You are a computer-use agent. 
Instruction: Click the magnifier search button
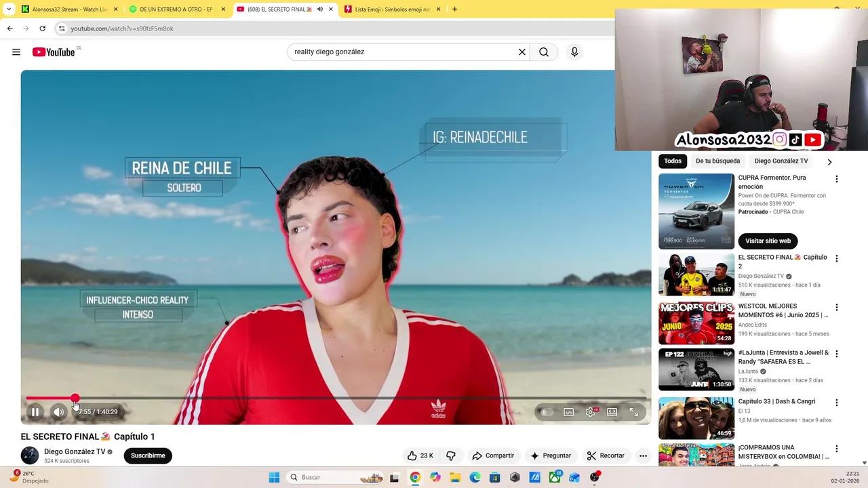pos(544,52)
